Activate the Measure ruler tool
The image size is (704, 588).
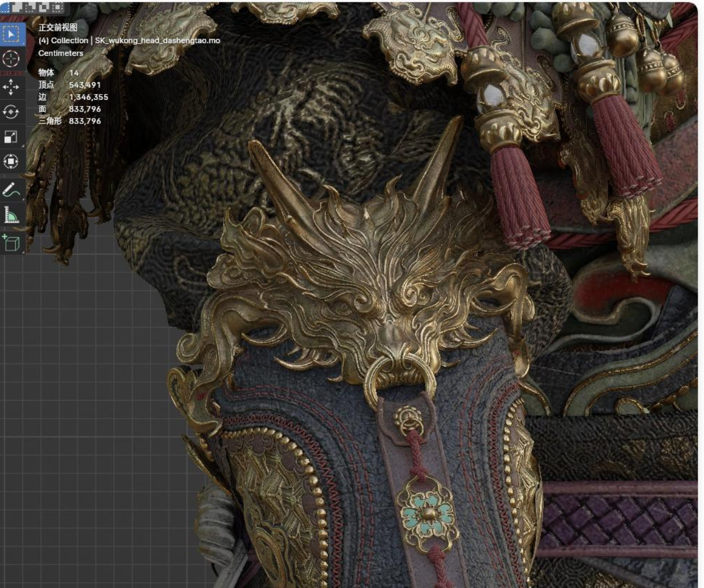(x=11, y=214)
